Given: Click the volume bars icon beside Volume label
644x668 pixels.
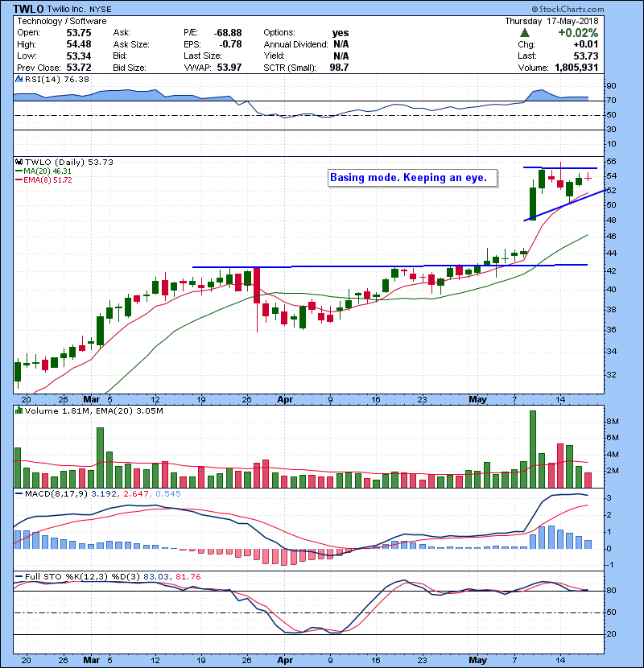Looking at the screenshot, I should (19, 410).
